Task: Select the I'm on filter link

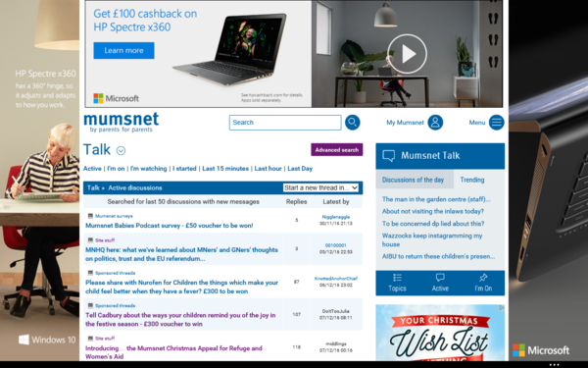Action: click(116, 169)
